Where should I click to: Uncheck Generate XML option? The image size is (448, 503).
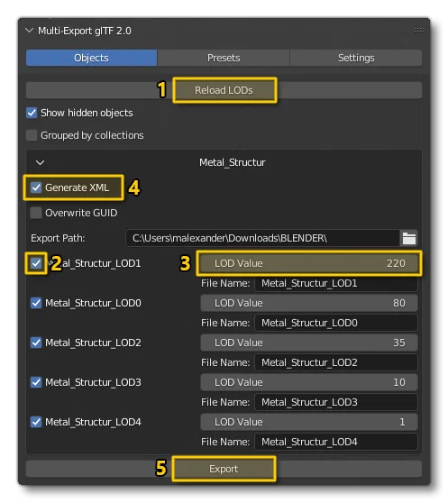click(36, 187)
